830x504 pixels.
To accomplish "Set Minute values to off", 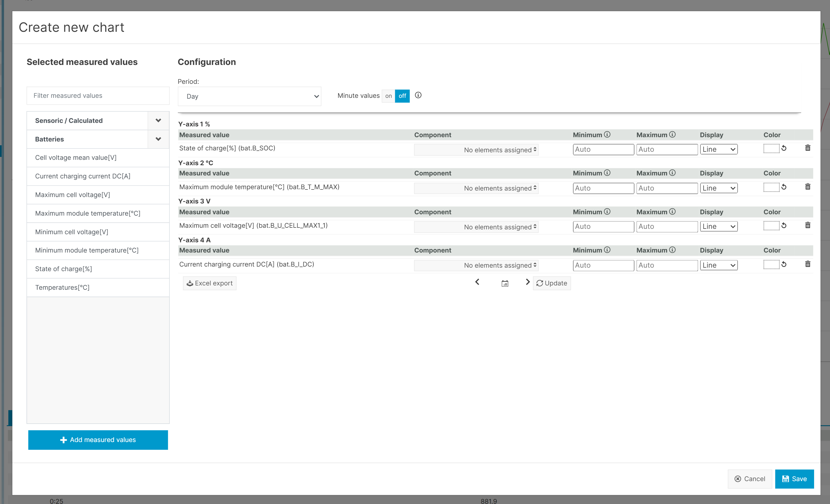I will point(402,96).
